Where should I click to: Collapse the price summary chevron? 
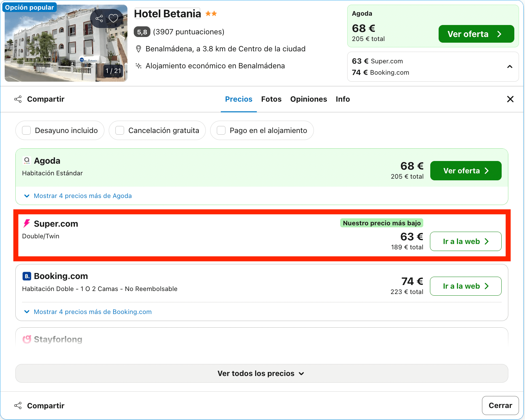(510, 67)
